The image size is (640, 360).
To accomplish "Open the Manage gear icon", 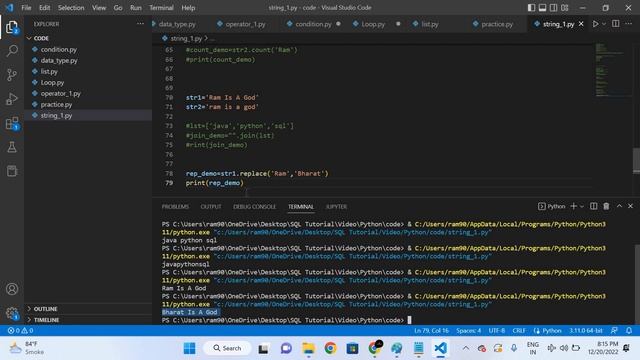I will (12, 313).
